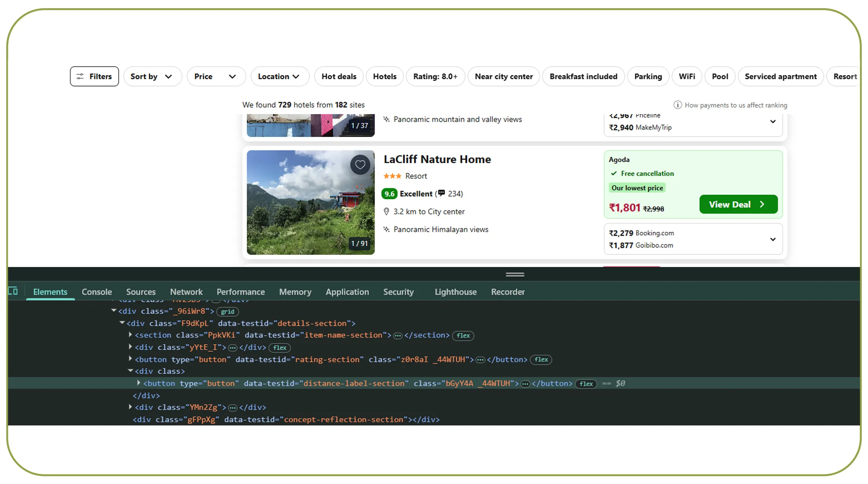Switch to the Elements tab
The image size is (868, 484).
coord(50,292)
